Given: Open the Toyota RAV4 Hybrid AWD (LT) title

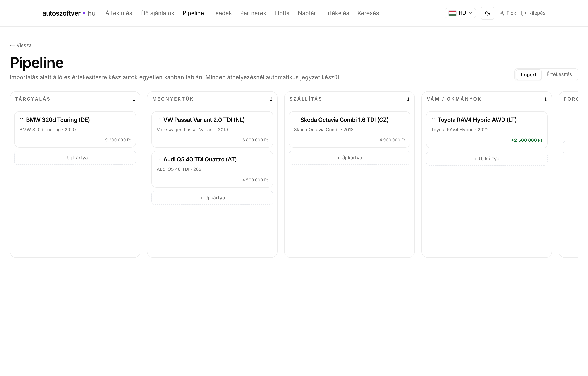Looking at the screenshot, I should (x=477, y=120).
